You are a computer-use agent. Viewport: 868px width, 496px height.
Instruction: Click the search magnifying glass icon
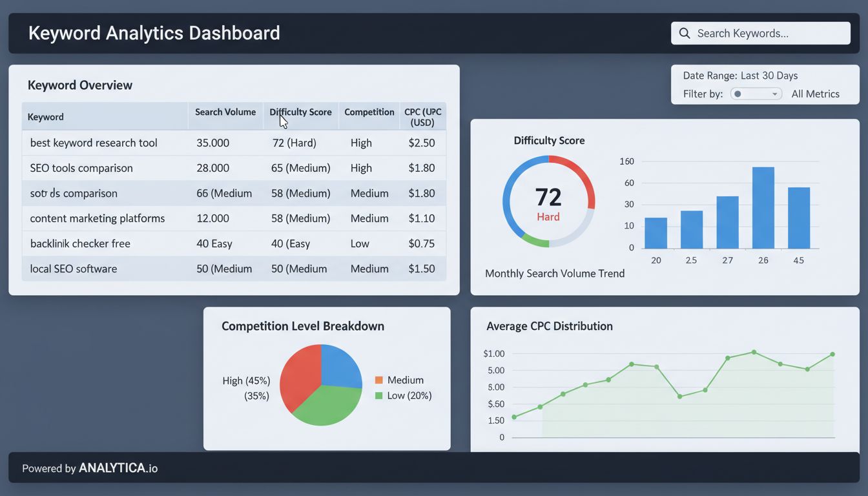point(685,32)
